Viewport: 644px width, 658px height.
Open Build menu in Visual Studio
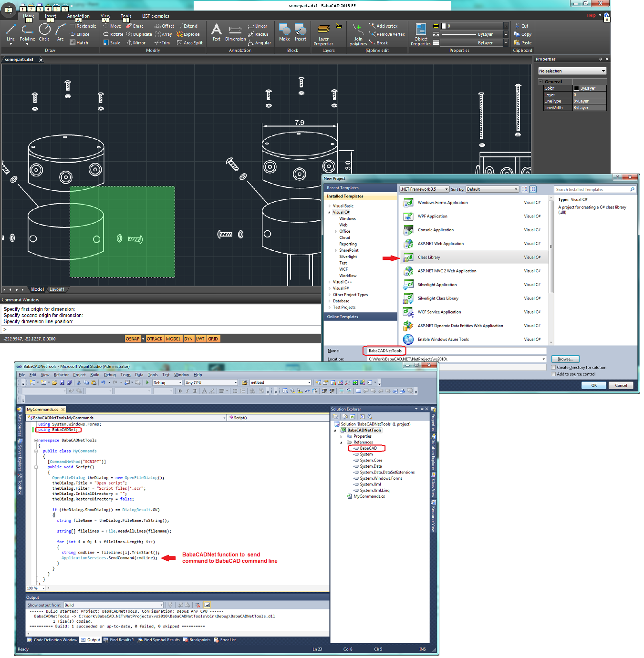coord(95,375)
